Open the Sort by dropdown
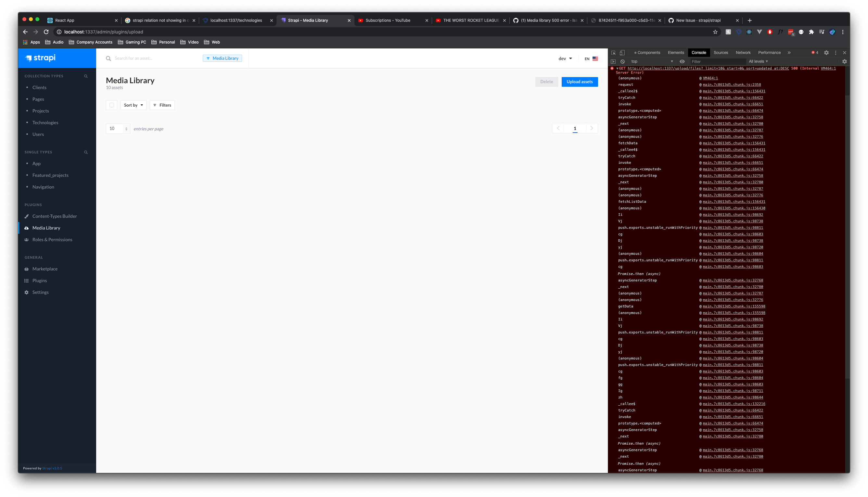 133,105
